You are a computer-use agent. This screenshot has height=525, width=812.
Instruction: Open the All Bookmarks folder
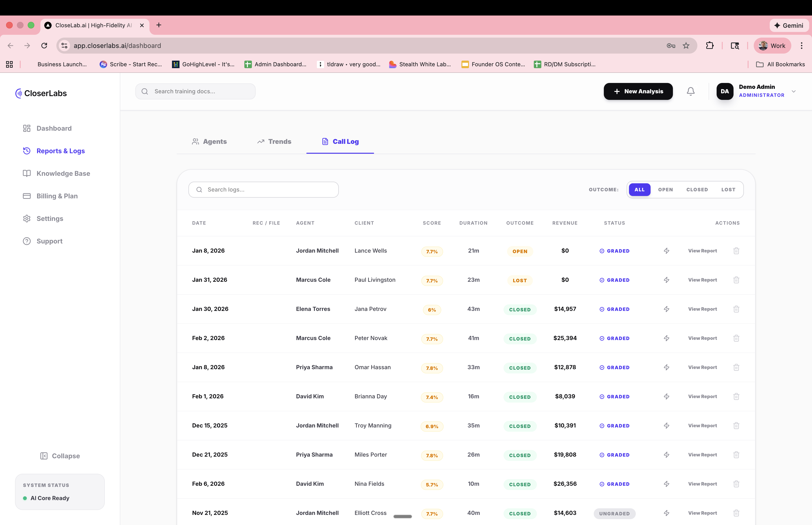780,64
